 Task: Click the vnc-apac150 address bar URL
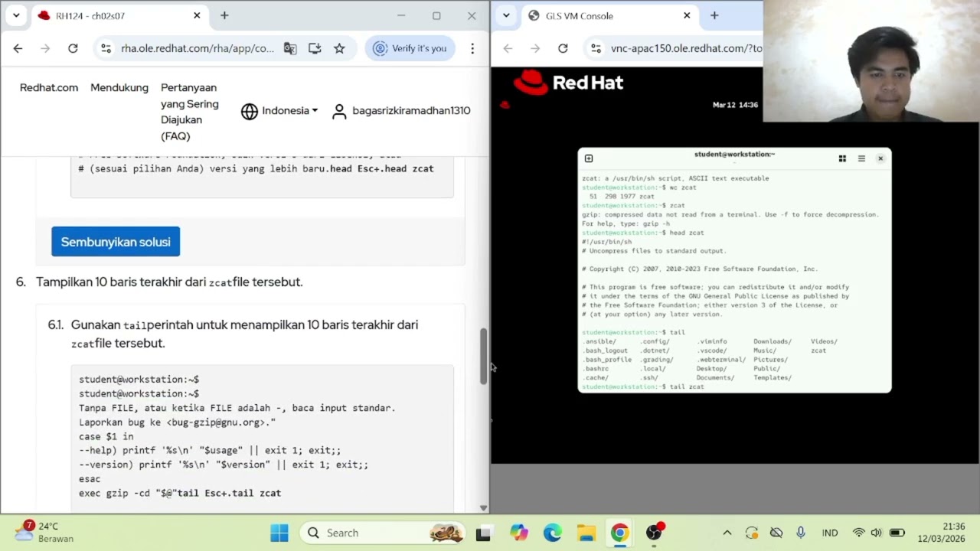pyautogui.click(x=686, y=48)
